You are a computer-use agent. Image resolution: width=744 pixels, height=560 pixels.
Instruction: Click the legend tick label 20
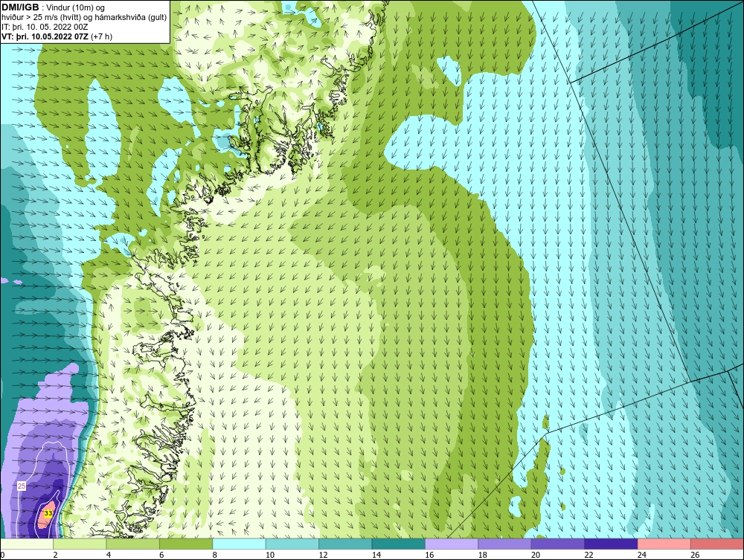(x=536, y=555)
